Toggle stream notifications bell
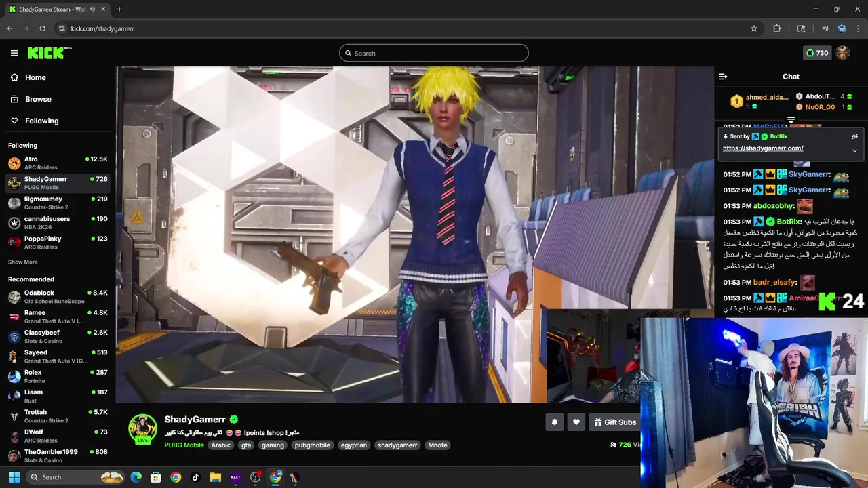The width and height of the screenshot is (868, 488). click(555, 422)
